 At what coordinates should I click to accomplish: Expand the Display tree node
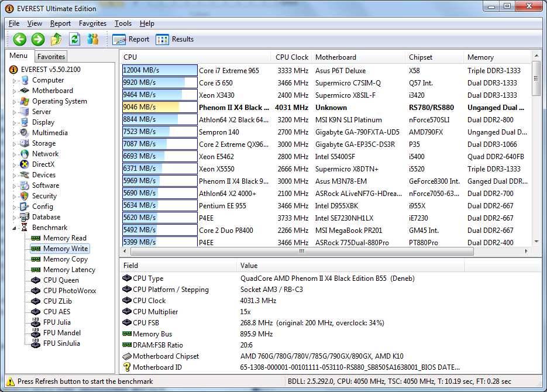[x=14, y=123]
